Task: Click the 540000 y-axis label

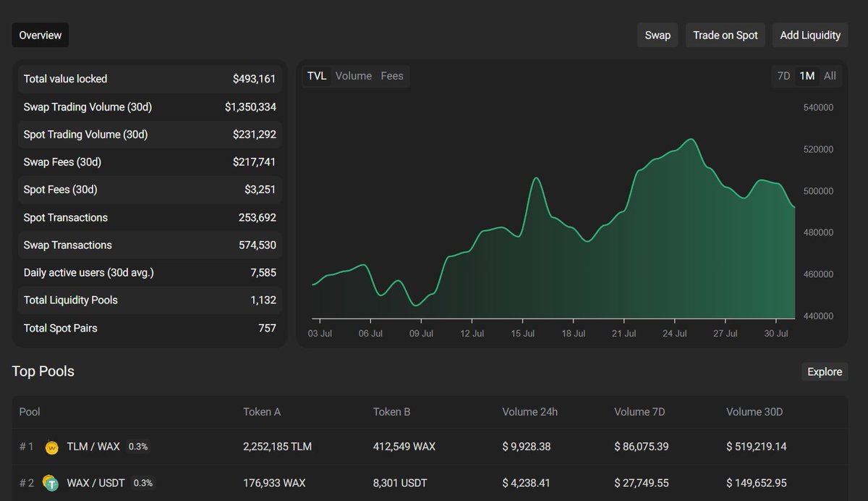Action: pyautogui.click(x=819, y=108)
